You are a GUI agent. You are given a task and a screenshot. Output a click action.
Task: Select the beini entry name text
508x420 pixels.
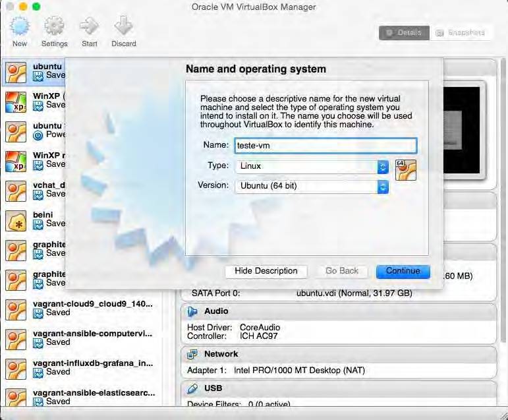(x=43, y=215)
